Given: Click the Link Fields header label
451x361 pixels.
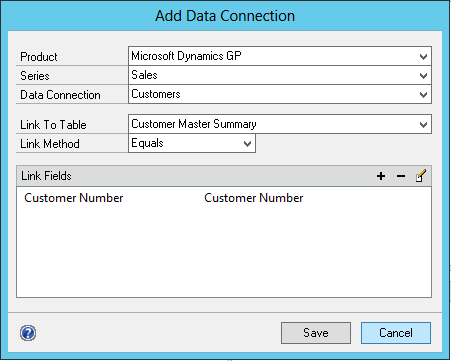Looking at the screenshot, I should (x=46, y=176).
